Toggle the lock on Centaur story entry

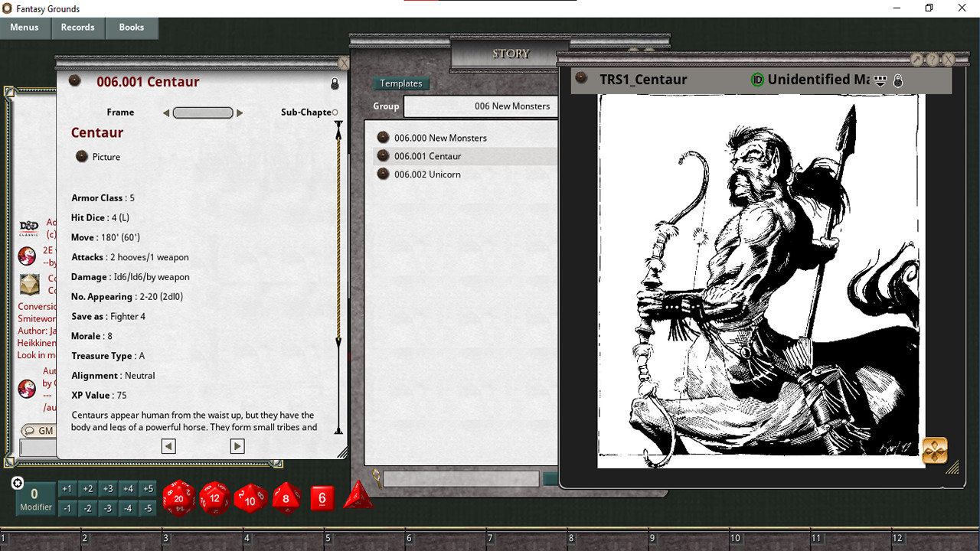tap(335, 84)
